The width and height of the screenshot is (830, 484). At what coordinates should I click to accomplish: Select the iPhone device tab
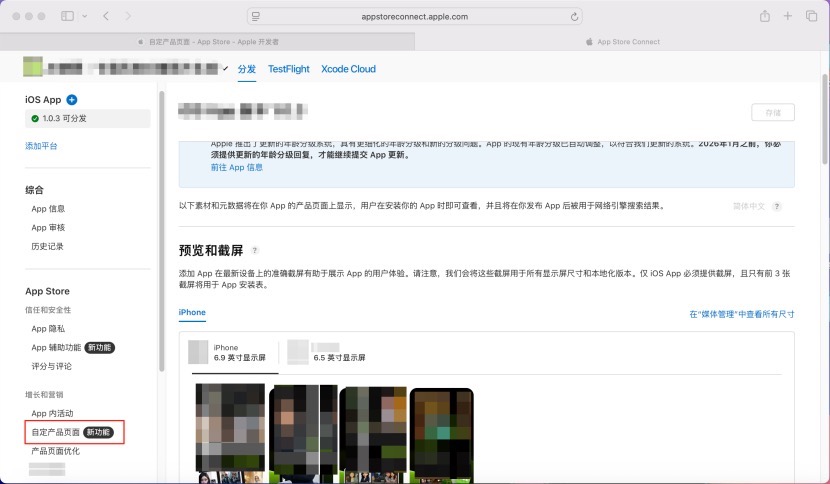pyautogui.click(x=192, y=312)
